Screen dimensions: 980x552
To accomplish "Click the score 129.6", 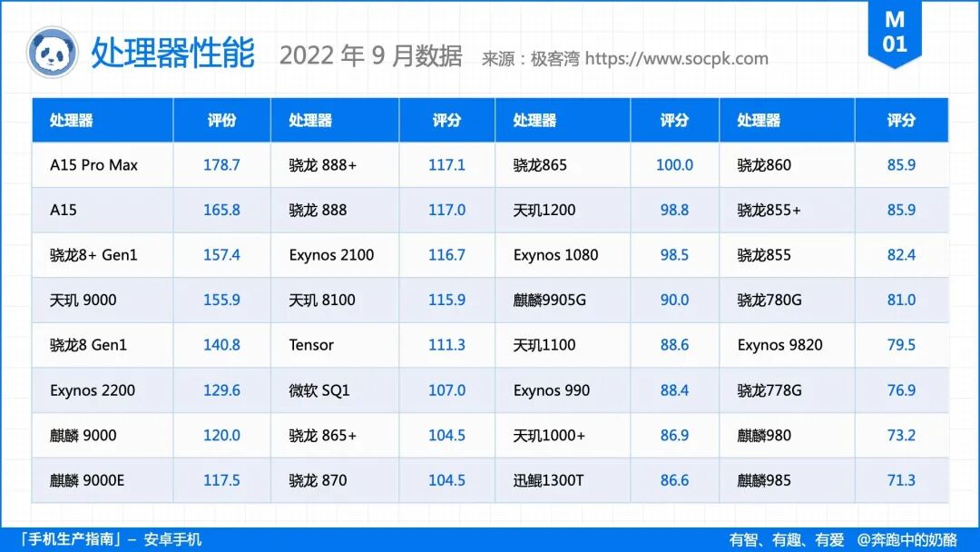I will click(222, 390).
